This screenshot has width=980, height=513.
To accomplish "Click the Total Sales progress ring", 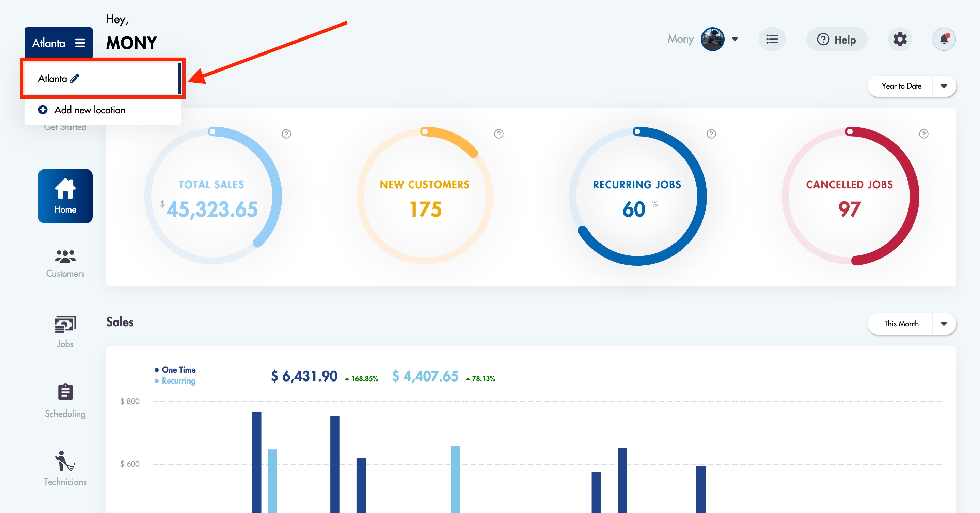I will coord(213,196).
